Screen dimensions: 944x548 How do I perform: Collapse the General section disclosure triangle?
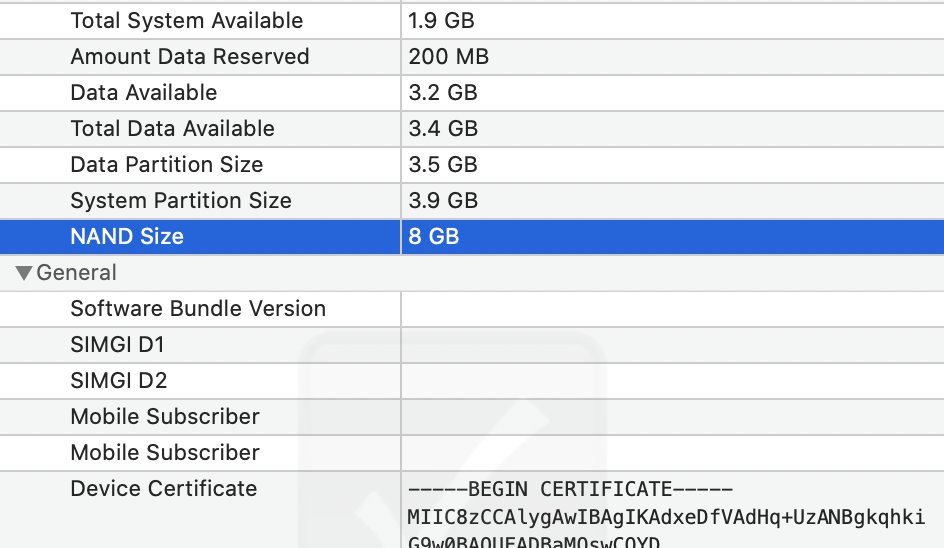coord(24,273)
